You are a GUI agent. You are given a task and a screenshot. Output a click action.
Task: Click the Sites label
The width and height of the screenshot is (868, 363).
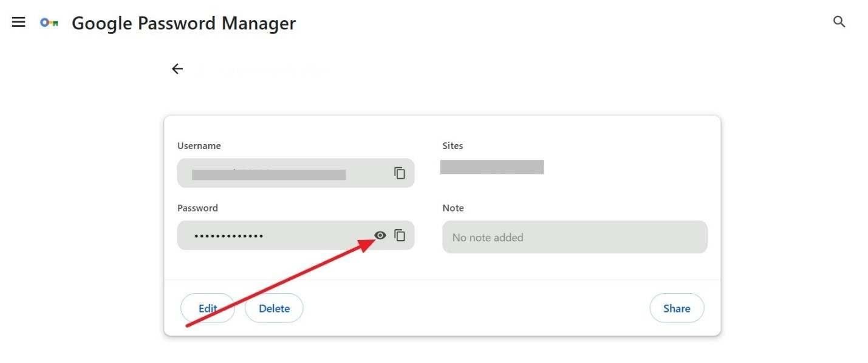click(x=453, y=146)
